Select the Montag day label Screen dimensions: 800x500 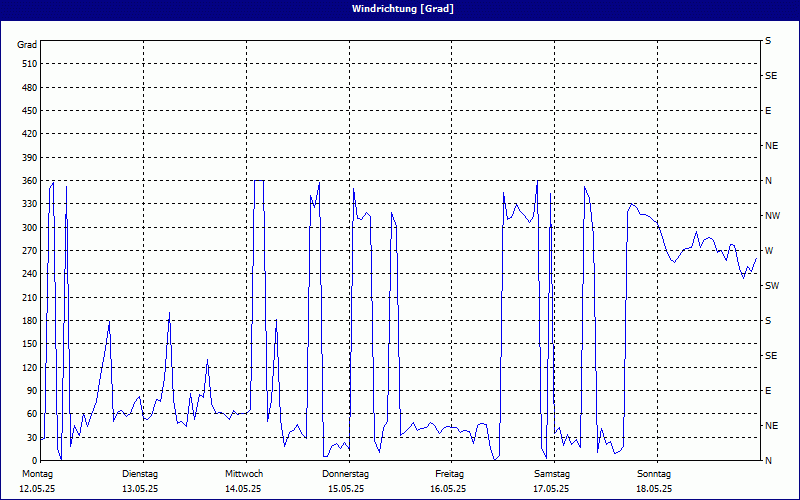pyautogui.click(x=37, y=473)
